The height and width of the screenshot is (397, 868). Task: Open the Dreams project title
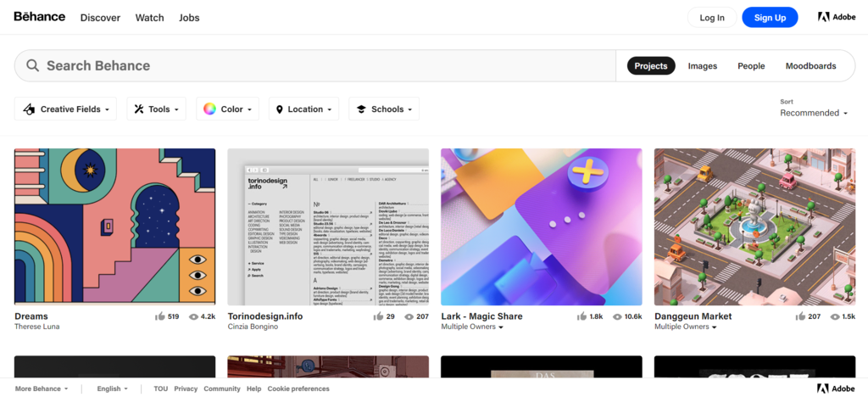click(x=31, y=316)
